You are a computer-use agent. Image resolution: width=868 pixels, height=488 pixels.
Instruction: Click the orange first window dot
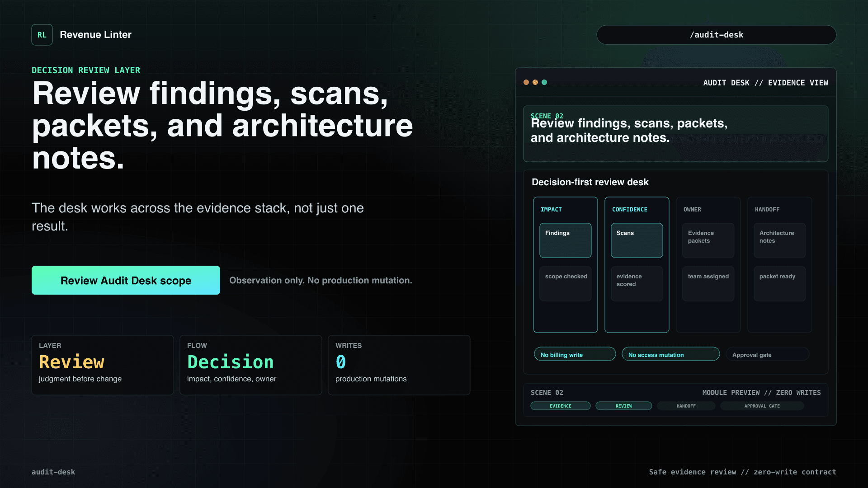pyautogui.click(x=526, y=82)
